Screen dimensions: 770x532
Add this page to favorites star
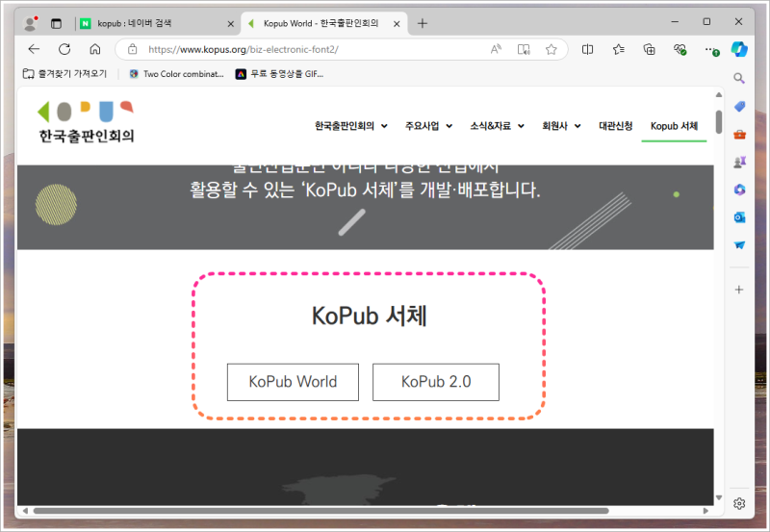pyautogui.click(x=551, y=49)
